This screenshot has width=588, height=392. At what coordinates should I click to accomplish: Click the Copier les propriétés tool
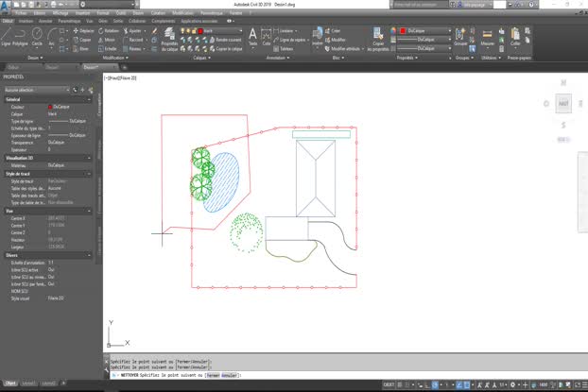pyautogui.click(x=378, y=36)
